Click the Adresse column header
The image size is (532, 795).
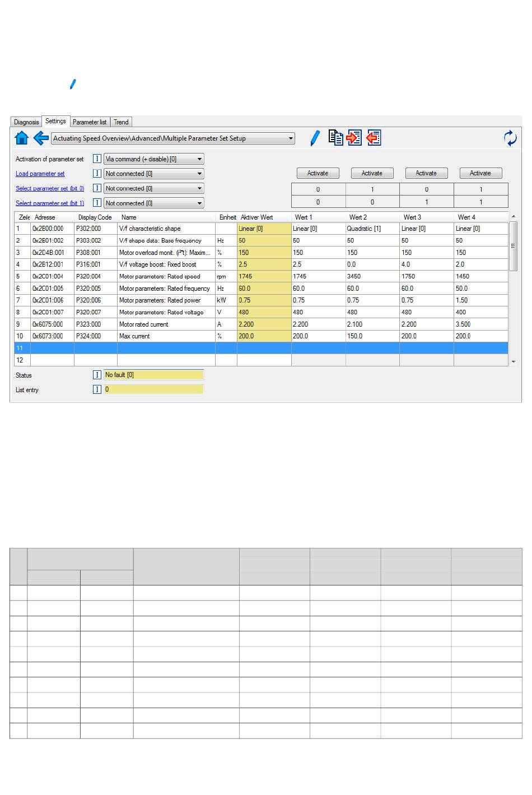[x=53, y=217]
